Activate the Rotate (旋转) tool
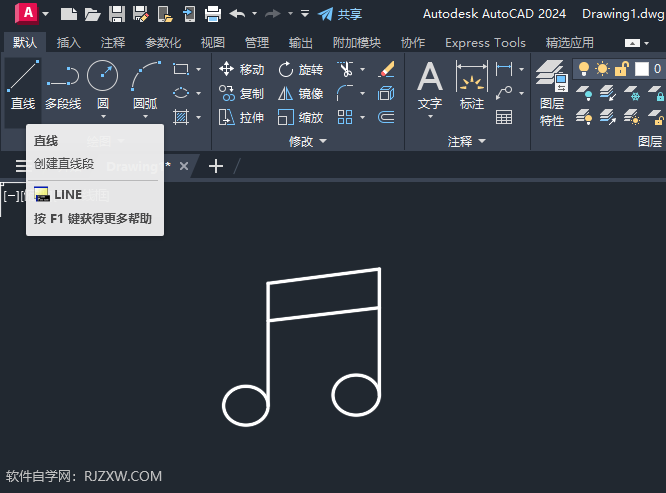The height and width of the screenshot is (493, 666). click(x=301, y=69)
